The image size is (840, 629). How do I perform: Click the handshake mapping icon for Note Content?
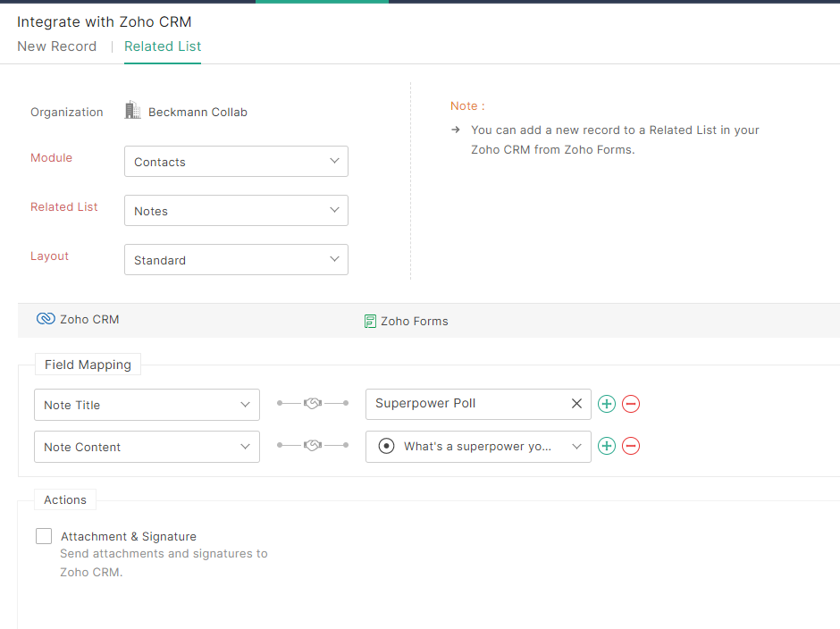click(x=313, y=445)
